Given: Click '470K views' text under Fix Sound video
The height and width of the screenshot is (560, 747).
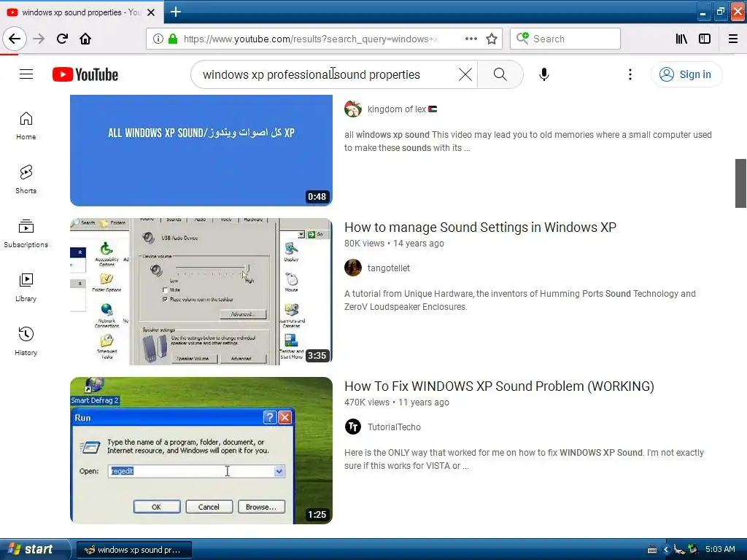Looking at the screenshot, I should point(367,402).
